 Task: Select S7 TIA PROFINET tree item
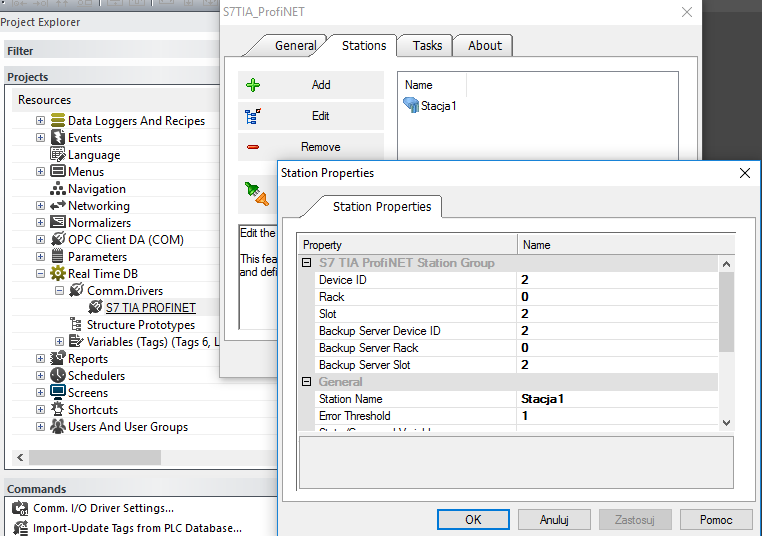151,308
